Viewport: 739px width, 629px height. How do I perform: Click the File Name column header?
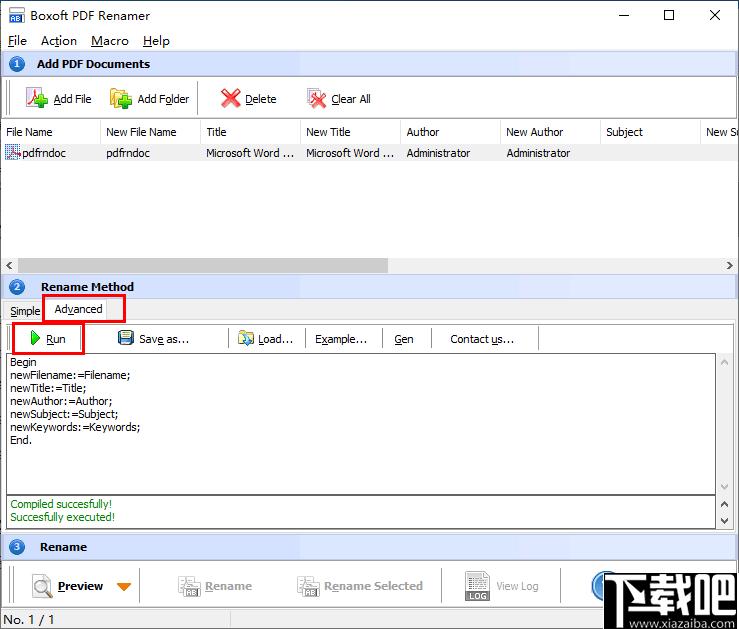(x=50, y=132)
